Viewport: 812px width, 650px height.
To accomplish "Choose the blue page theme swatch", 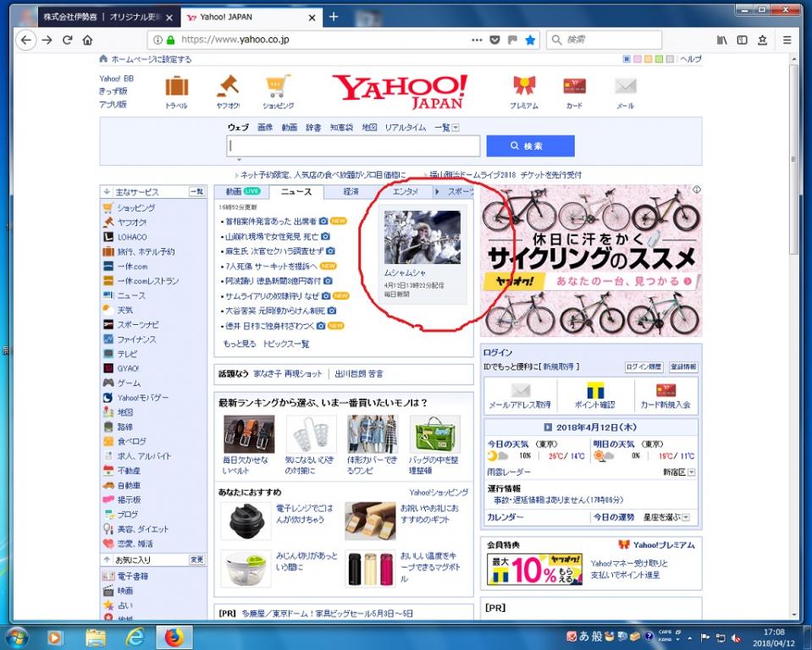I will point(627,59).
